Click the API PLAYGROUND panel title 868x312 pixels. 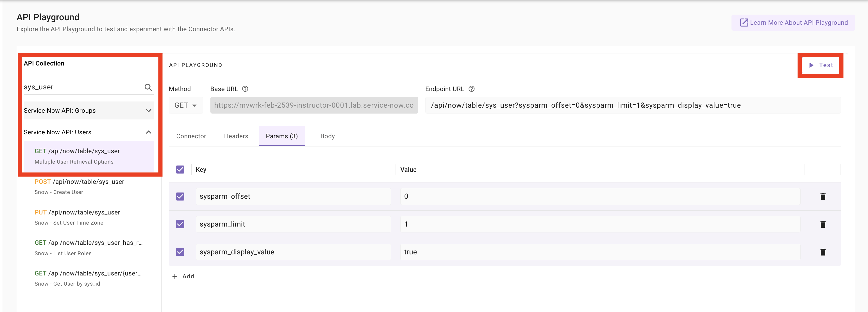(x=196, y=65)
